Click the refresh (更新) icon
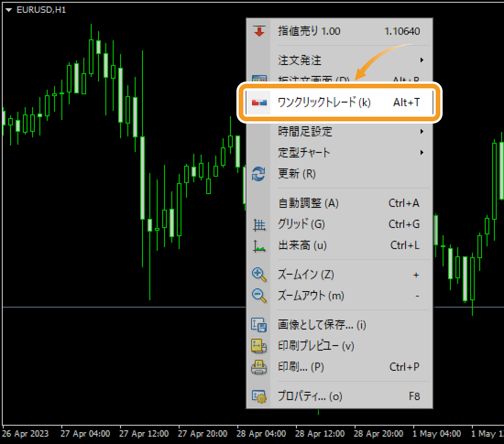Viewport: 504px width, 444px height. (259, 174)
